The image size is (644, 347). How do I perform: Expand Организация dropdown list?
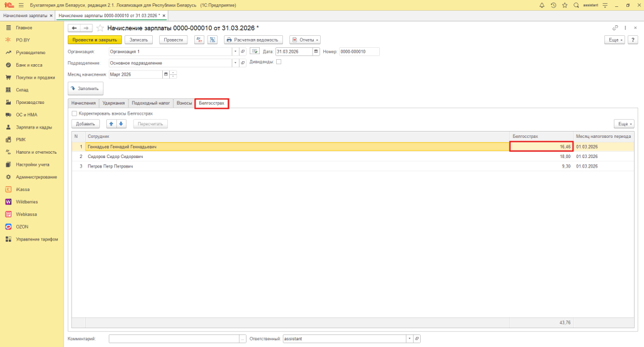[235, 52]
